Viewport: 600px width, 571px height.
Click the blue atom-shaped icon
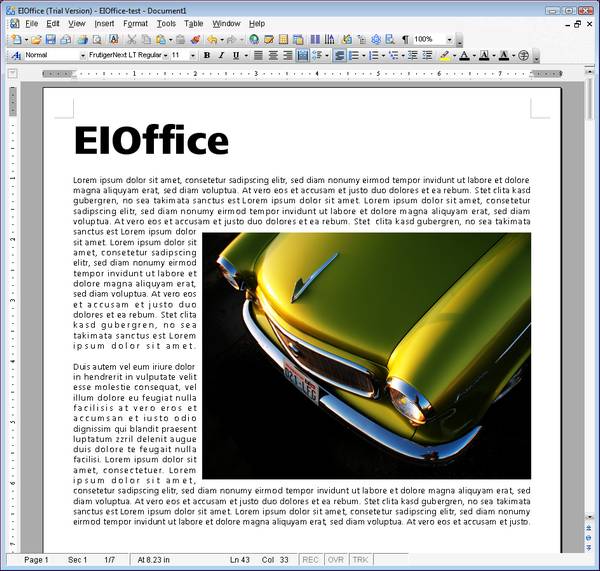tap(376, 39)
